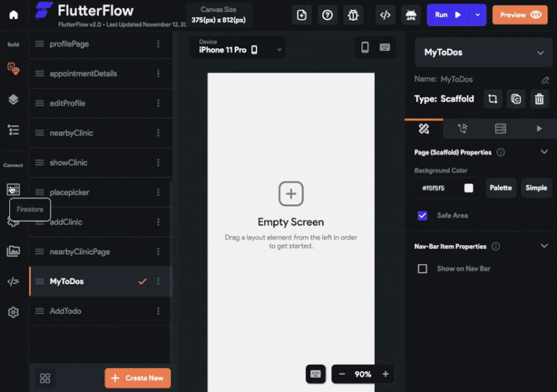
Task: Go to the home dashboard icon
Action: [x=13, y=15]
